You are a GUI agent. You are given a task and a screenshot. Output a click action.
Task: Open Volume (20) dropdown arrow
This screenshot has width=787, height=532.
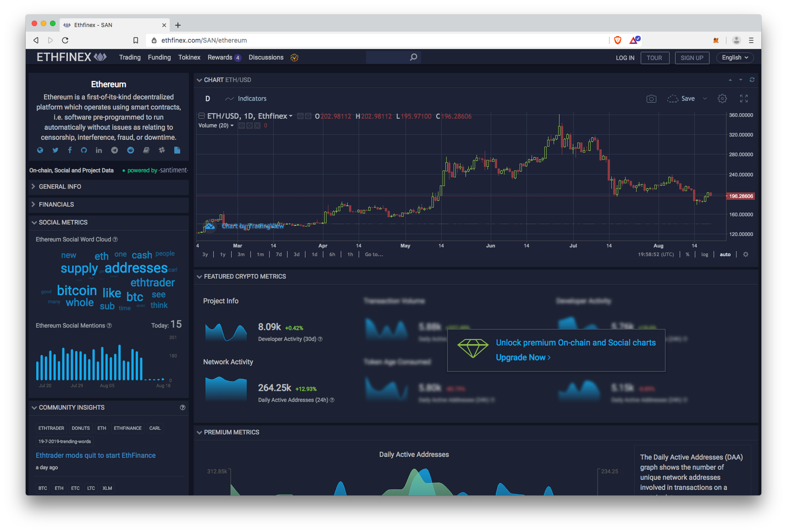pos(232,126)
